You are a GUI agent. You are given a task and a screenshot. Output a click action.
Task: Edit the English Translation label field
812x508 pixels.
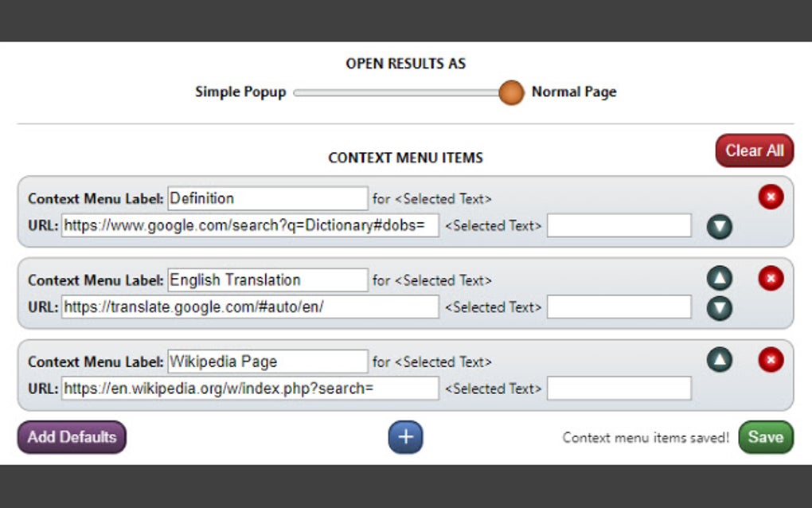pyautogui.click(x=267, y=279)
